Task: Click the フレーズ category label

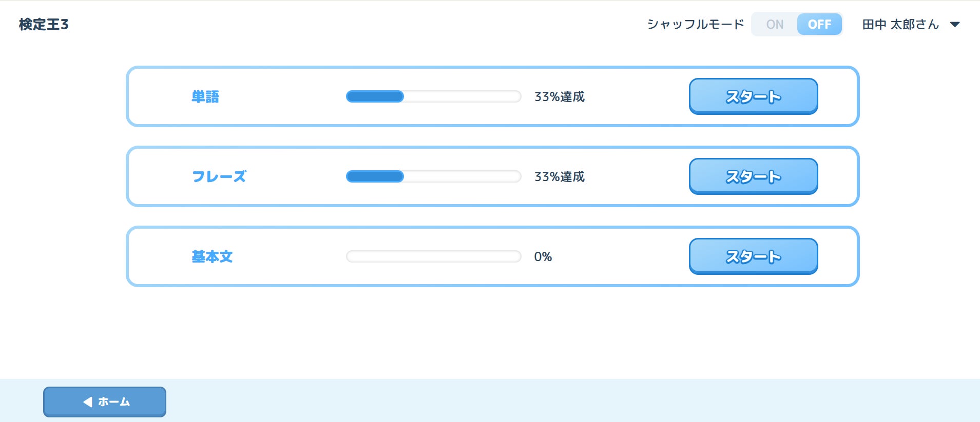Action: click(219, 177)
